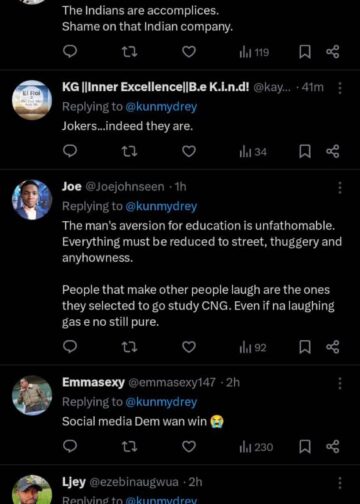Like Joe's reply about education aversion
The height and width of the screenshot is (504, 360).
(x=189, y=347)
